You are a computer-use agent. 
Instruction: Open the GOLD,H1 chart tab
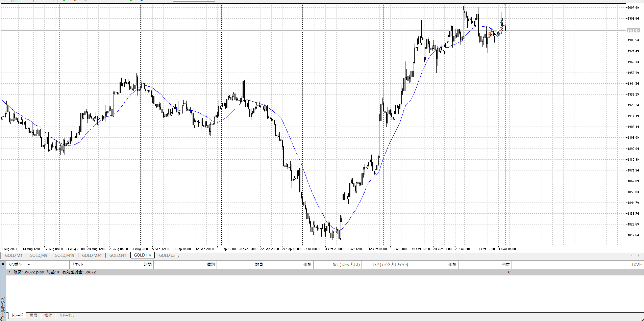click(118, 256)
